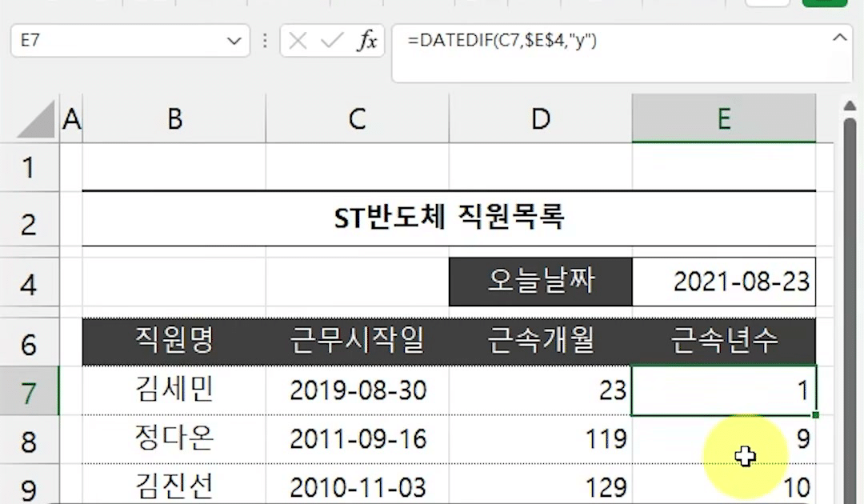The height and width of the screenshot is (504, 864).
Task: Click the start date 2019-08-30
Action: tap(357, 390)
